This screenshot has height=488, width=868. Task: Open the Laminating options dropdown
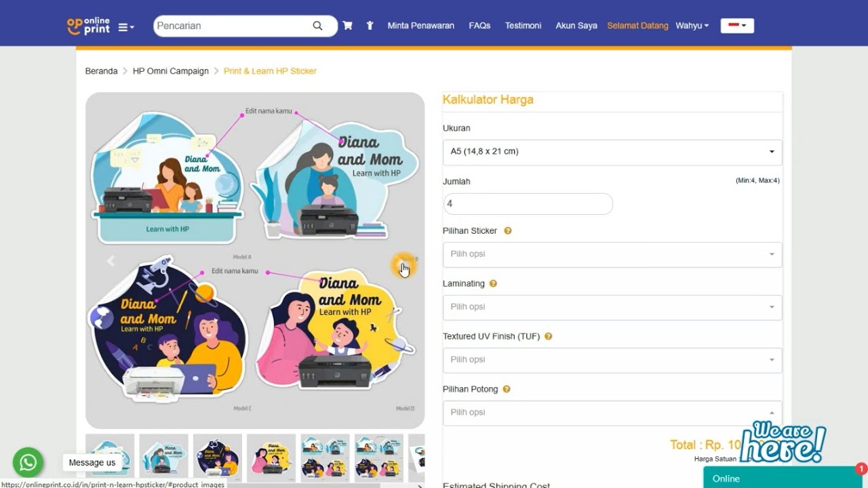click(612, 307)
